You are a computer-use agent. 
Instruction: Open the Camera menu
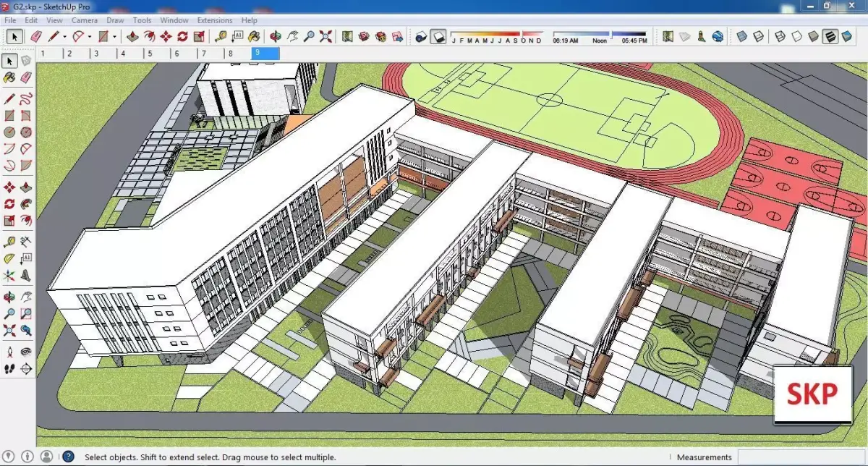pyautogui.click(x=85, y=20)
